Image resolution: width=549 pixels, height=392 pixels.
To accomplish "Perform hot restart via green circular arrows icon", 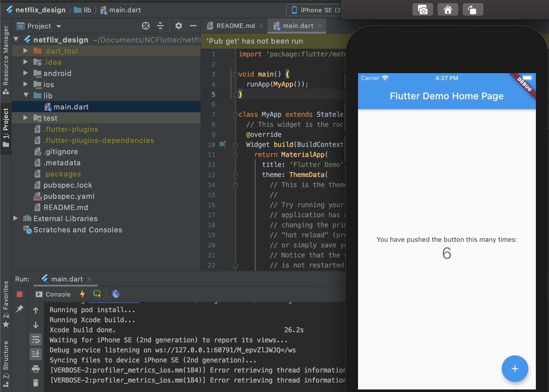I will 97,294.
